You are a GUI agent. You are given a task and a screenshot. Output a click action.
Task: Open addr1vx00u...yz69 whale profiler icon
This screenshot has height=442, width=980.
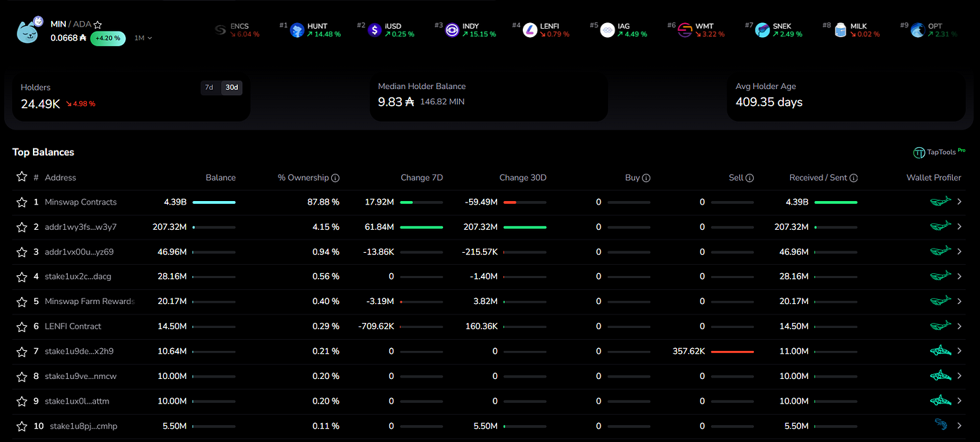(940, 251)
